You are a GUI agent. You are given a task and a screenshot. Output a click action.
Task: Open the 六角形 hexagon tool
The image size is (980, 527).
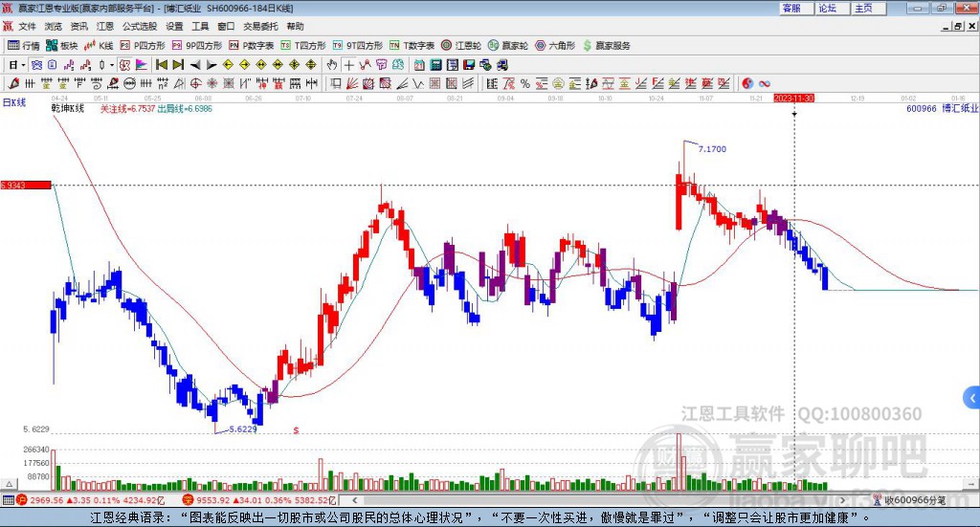click(x=555, y=46)
